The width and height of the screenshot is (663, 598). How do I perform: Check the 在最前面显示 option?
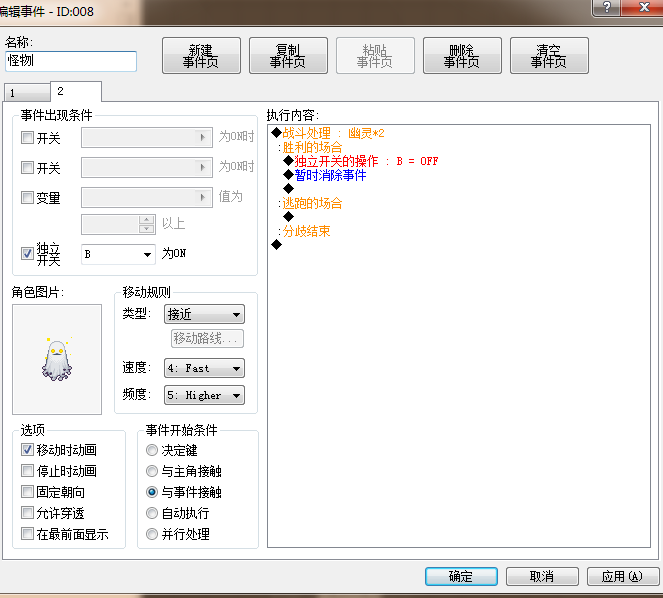[x=27, y=533]
